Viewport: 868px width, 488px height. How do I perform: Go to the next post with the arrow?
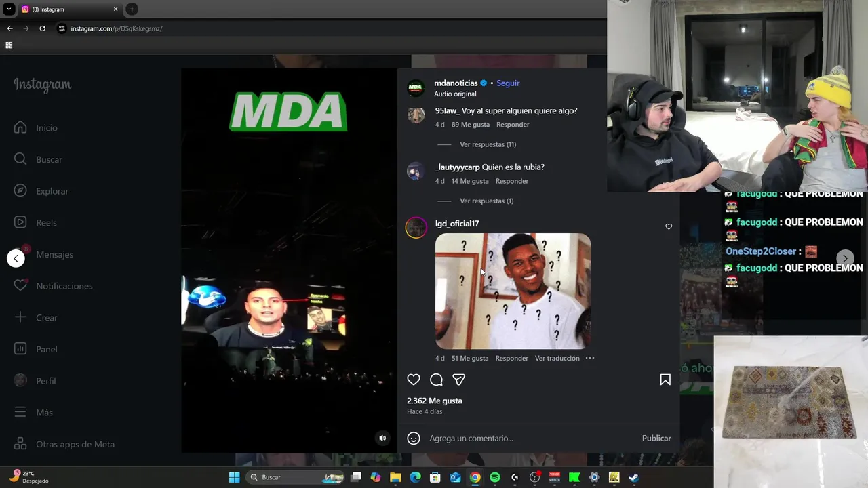click(845, 258)
